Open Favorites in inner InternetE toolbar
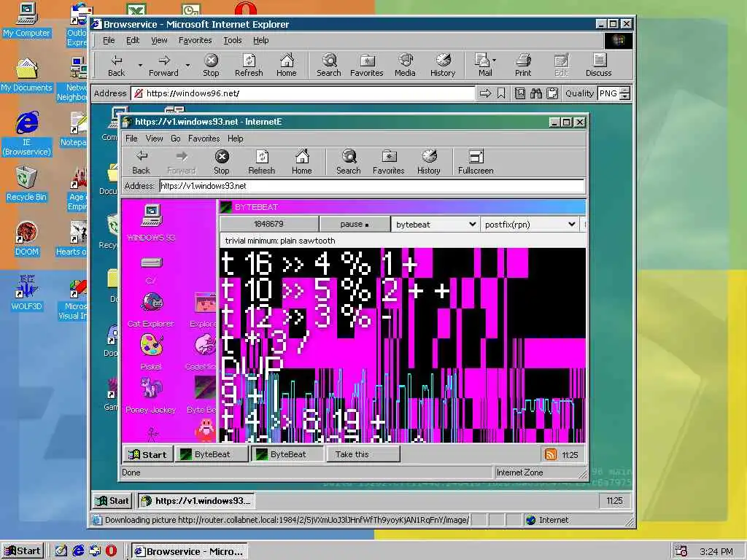This screenshot has width=747, height=560. (389, 163)
